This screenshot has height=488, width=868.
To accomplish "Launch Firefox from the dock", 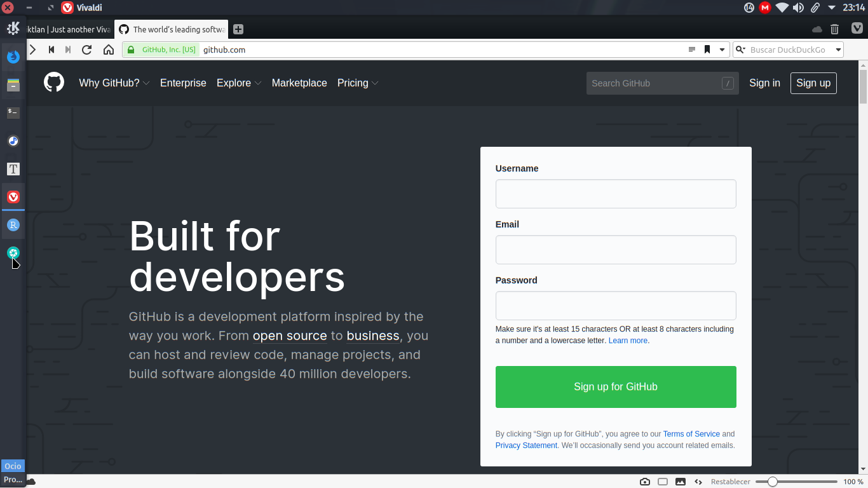I will click(x=13, y=57).
